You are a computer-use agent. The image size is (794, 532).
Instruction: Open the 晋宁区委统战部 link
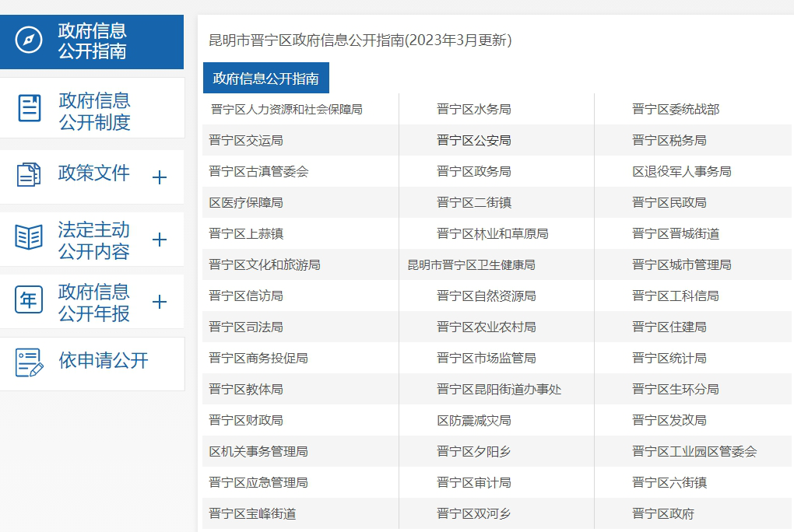[x=676, y=110]
